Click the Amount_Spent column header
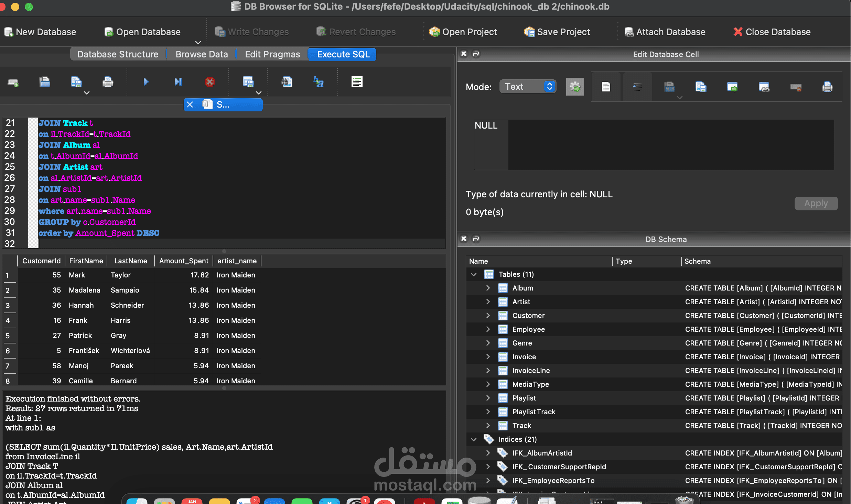This screenshot has width=851, height=504. click(184, 261)
